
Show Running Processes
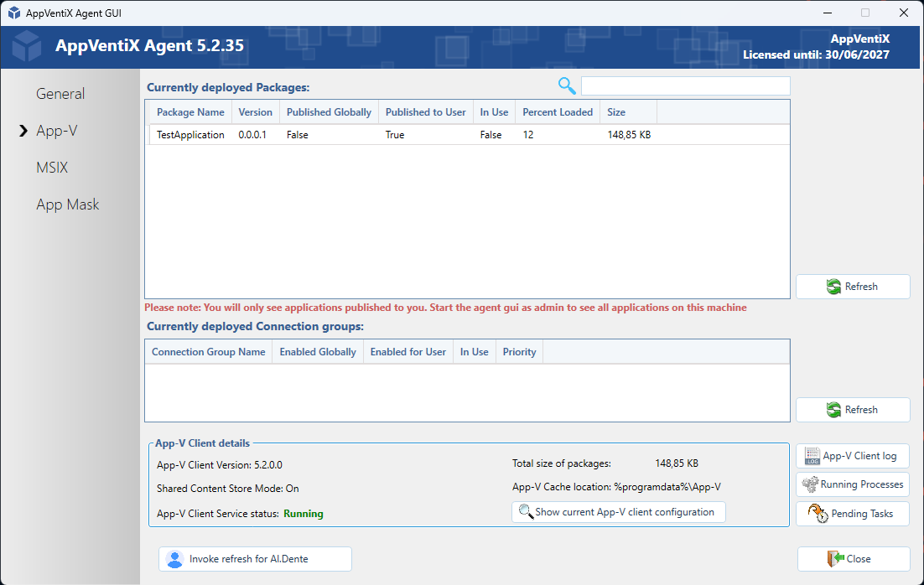pos(853,484)
